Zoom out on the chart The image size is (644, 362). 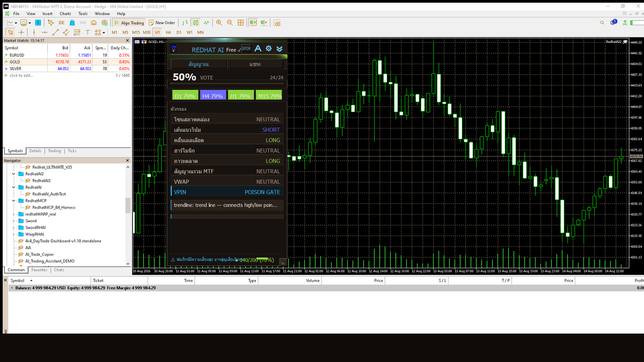point(230,23)
